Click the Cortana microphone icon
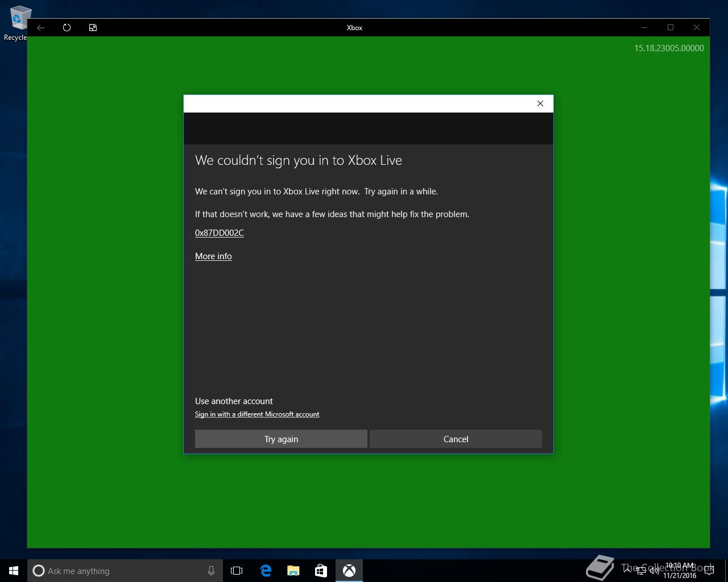The height and width of the screenshot is (582, 728). [211, 571]
